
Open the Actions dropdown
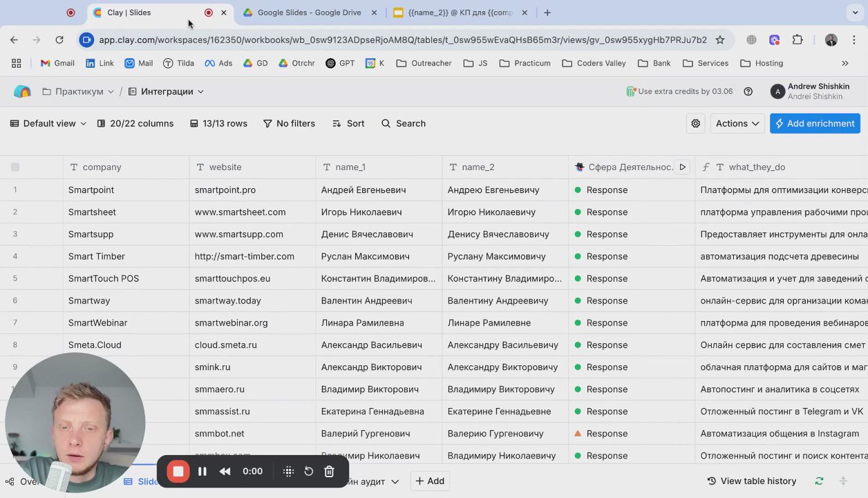click(x=737, y=123)
